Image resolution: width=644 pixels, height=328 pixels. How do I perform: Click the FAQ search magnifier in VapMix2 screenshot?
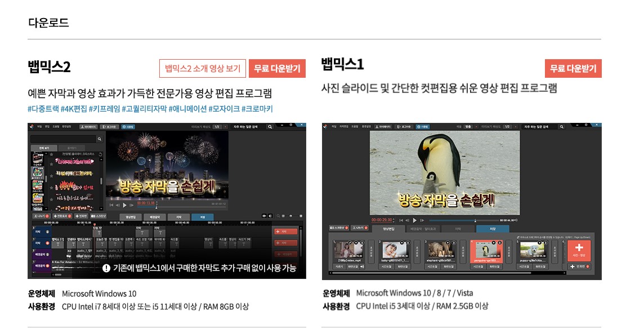pyautogui.click(x=270, y=127)
